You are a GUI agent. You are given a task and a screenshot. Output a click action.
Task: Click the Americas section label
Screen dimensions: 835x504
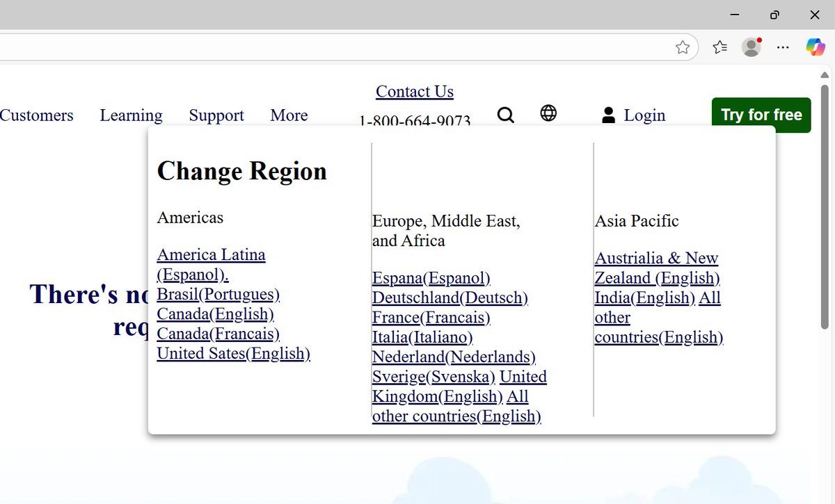point(190,217)
